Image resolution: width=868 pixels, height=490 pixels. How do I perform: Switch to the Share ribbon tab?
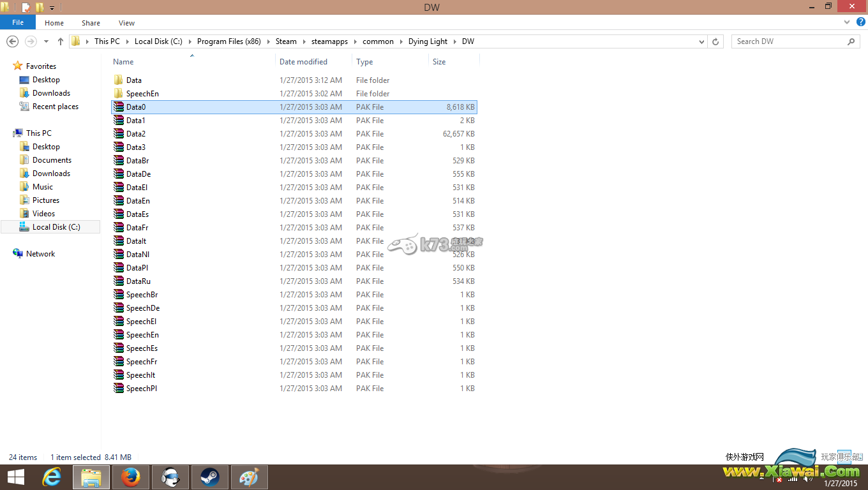tap(91, 23)
